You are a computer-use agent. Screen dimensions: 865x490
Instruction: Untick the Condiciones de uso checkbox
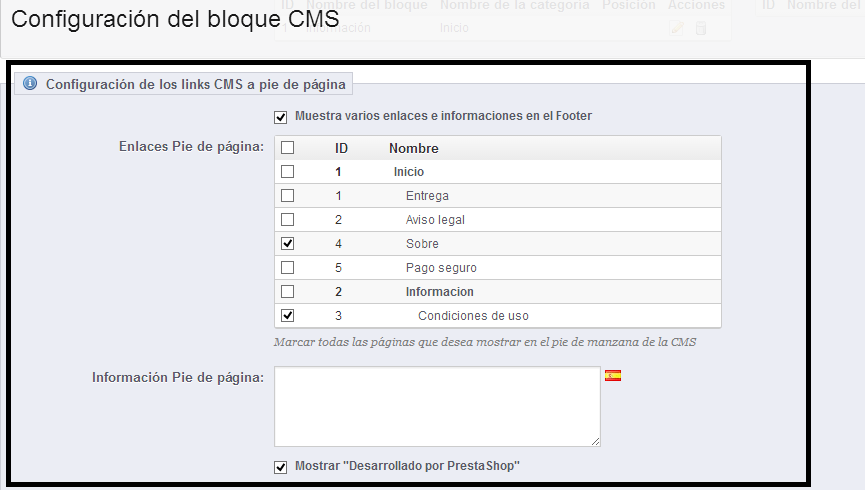click(288, 316)
